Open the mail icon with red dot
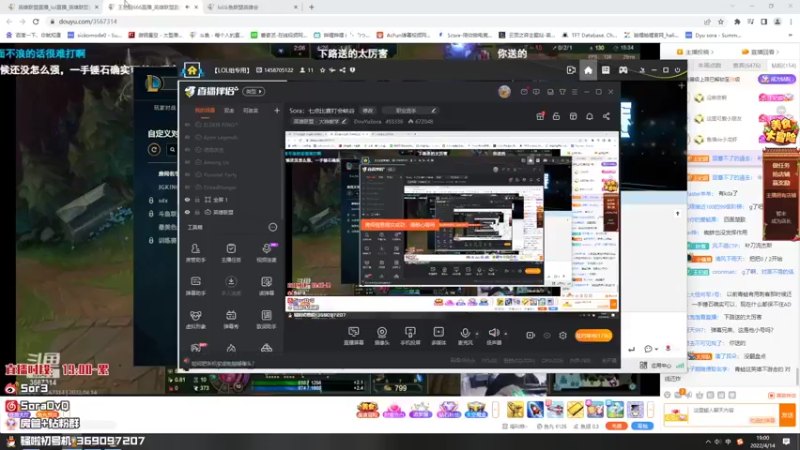800x450 pixels. (x=524, y=92)
